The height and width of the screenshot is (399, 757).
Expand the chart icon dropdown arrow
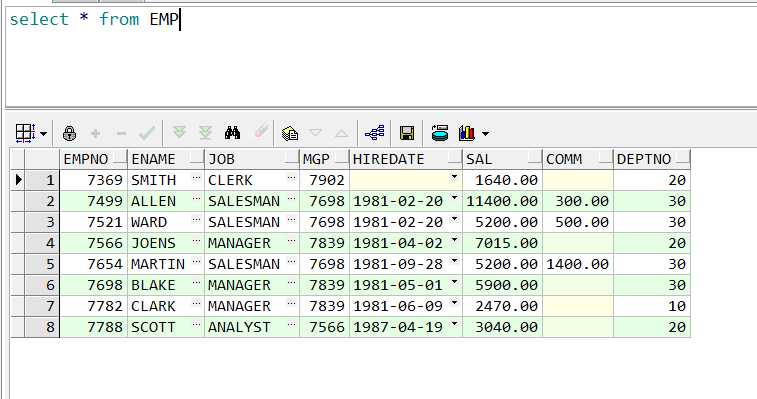click(x=485, y=134)
